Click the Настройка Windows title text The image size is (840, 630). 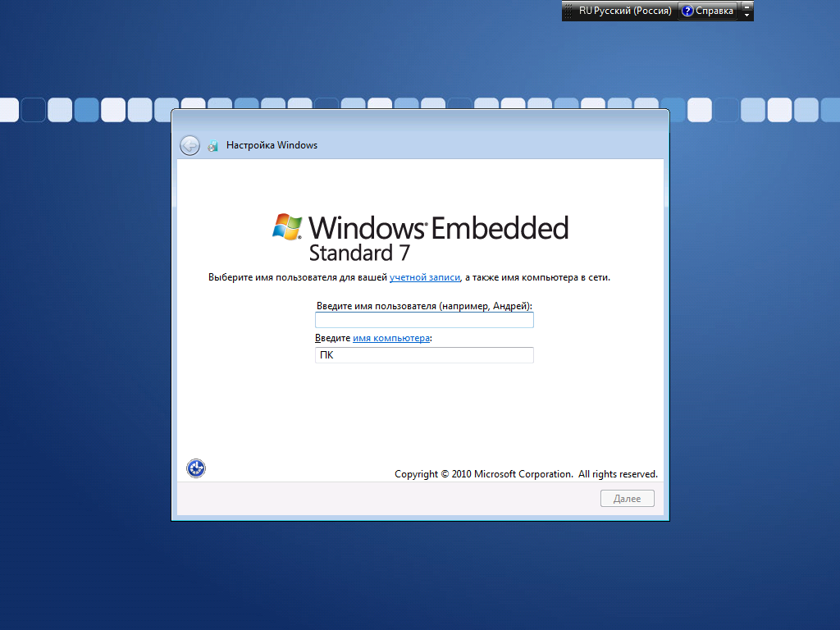[272, 145]
